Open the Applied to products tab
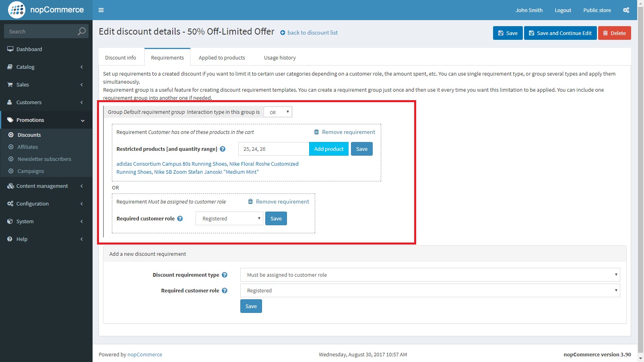This screenshot has width=644, height=362. coord(222,58)
